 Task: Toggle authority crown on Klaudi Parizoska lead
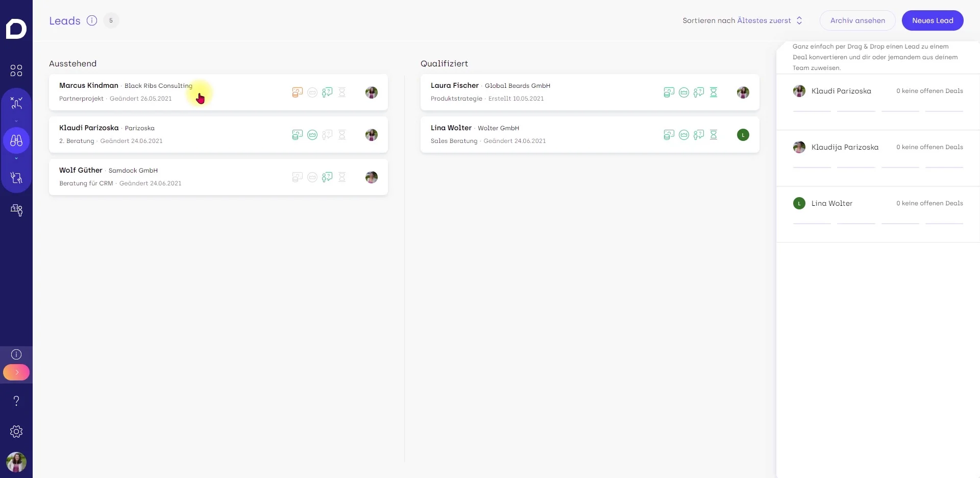[x=312, y=135]
